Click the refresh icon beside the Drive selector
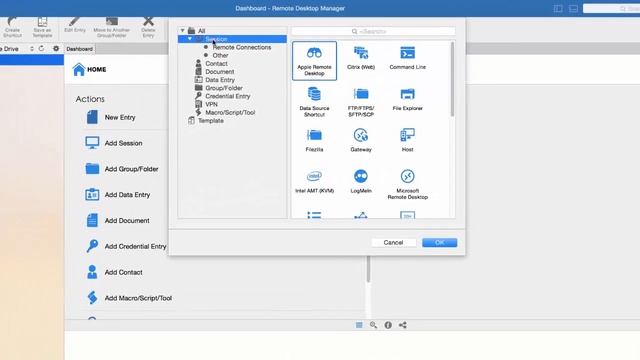Image resolution: width=640 pixels, height=360 pixels. point(41,49)
